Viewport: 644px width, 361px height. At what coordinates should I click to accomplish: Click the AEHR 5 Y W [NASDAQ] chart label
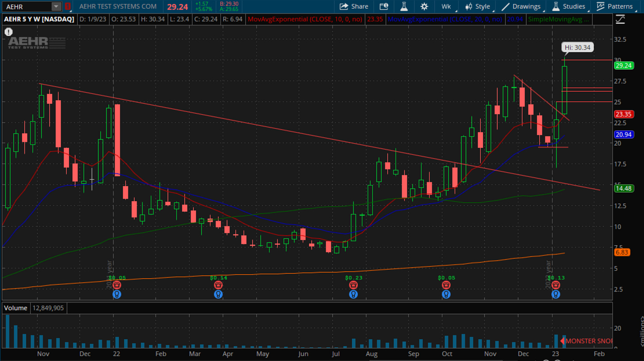tap(39, 19)
